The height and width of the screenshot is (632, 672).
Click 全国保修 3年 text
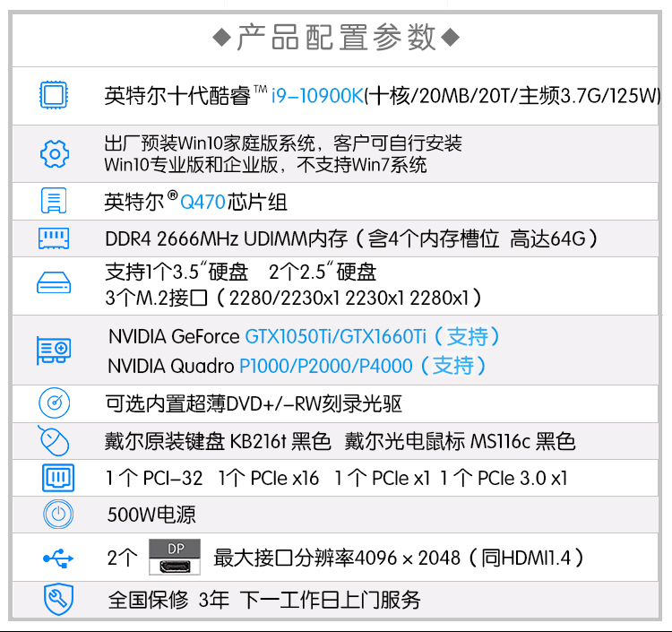[168, 600]
